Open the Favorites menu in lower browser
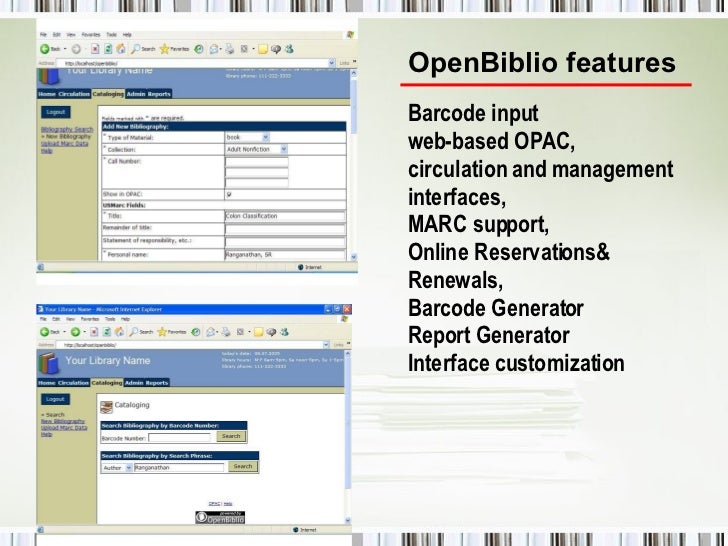The image size is (728, 546). pos(90,319)
